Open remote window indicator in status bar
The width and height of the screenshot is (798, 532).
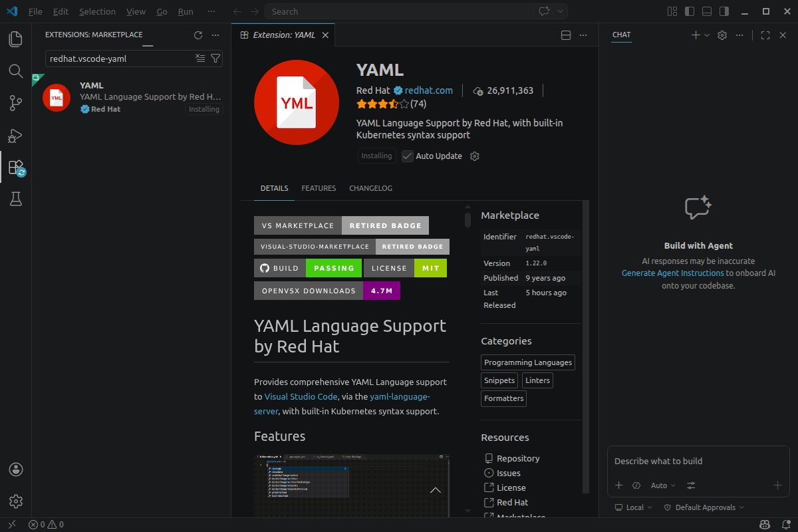click(11, 525)
